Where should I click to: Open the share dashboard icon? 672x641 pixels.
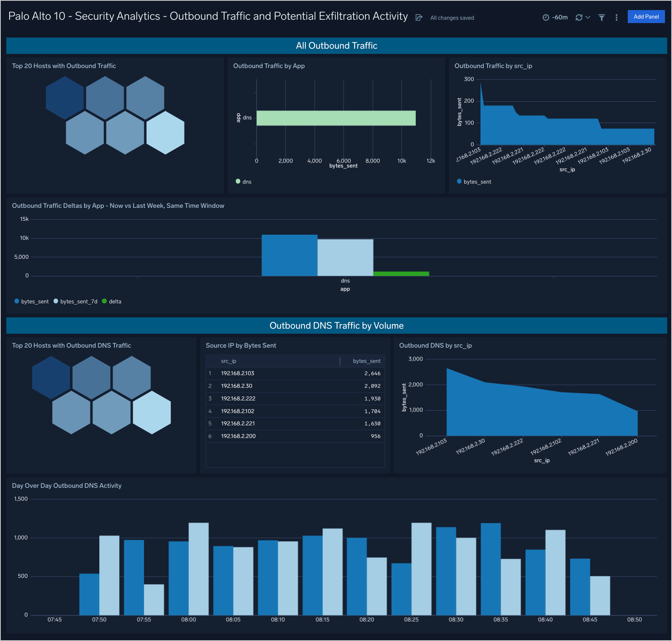[x=419, y=17]
